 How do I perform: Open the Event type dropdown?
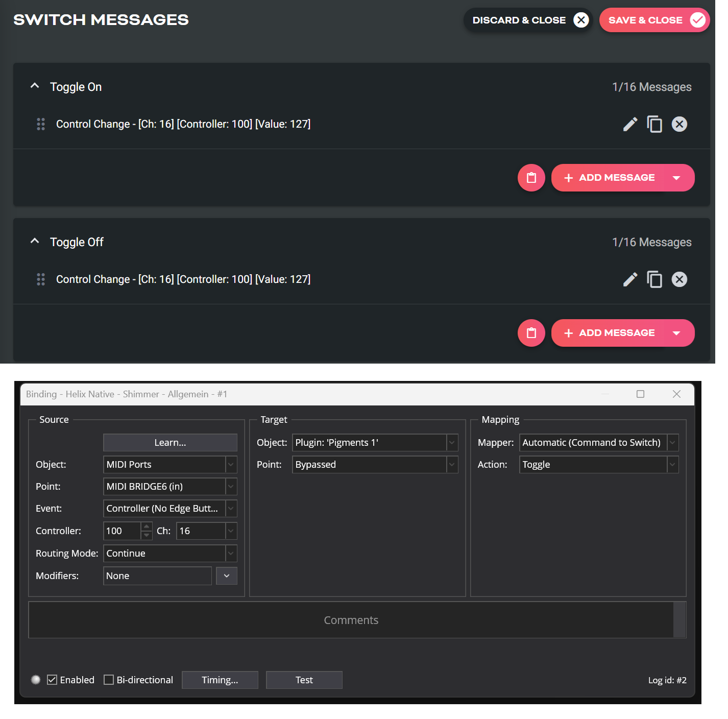[x=231, y=509]
